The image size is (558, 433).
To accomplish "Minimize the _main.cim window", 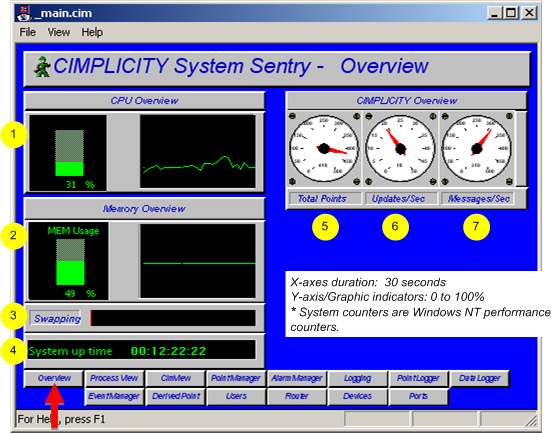I will pos(494,13).
